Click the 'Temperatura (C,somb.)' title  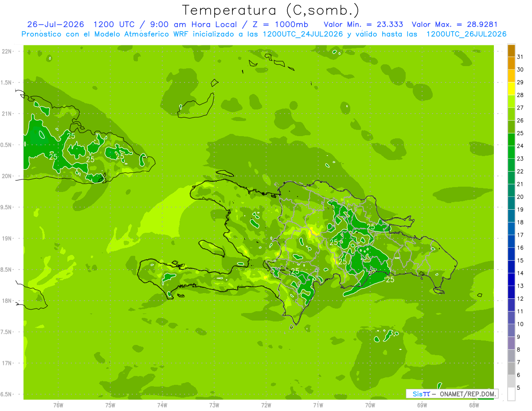pyautogui.click(x=271, y=11)
